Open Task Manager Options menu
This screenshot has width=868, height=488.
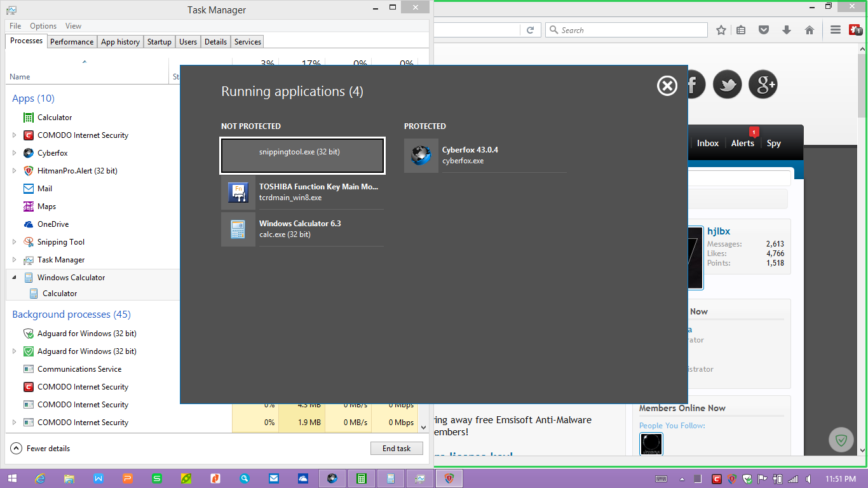[x=43, y=26]
